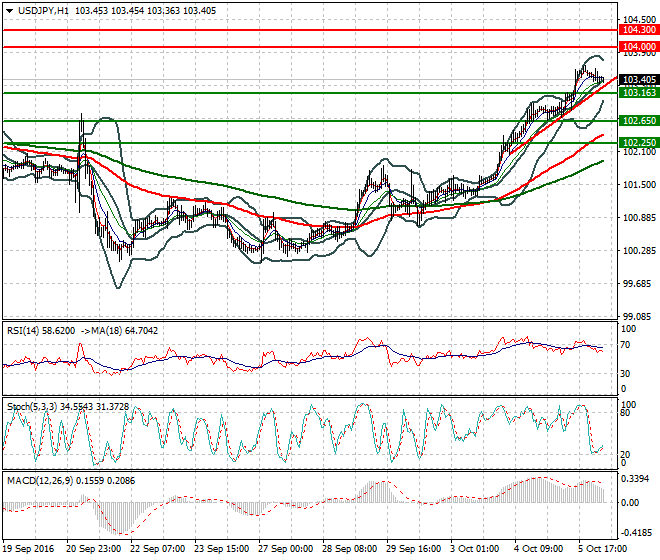The width and height of the screenshot is (660, 560).
Task: Select the RSI scale value 70
Action: coord(625,345)
